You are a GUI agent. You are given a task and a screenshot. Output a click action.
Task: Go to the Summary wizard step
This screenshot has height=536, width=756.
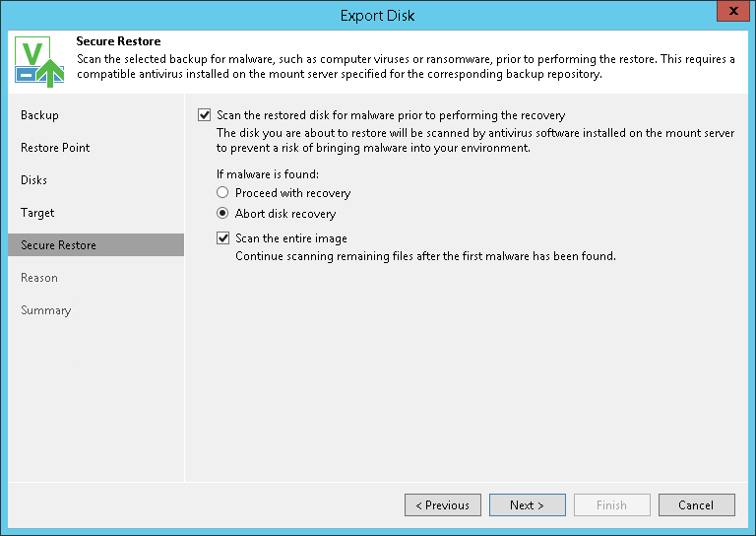click(x=45, y=310)
